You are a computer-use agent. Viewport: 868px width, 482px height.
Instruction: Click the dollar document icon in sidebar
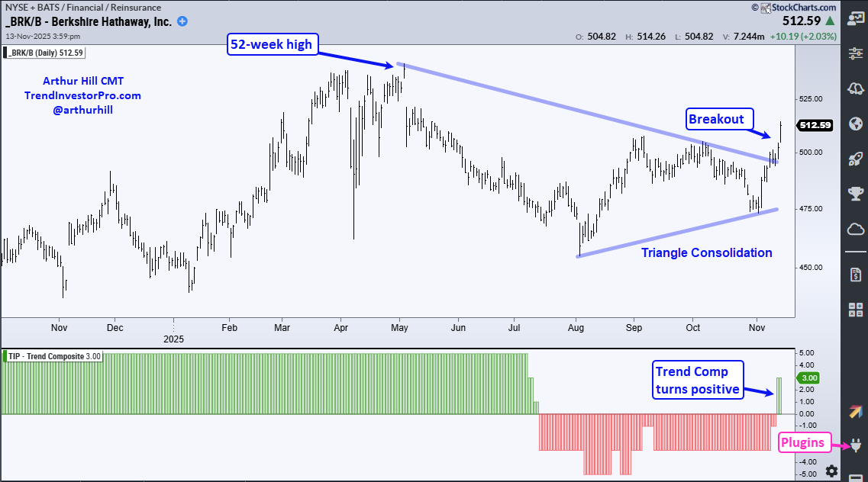[855, 273]
